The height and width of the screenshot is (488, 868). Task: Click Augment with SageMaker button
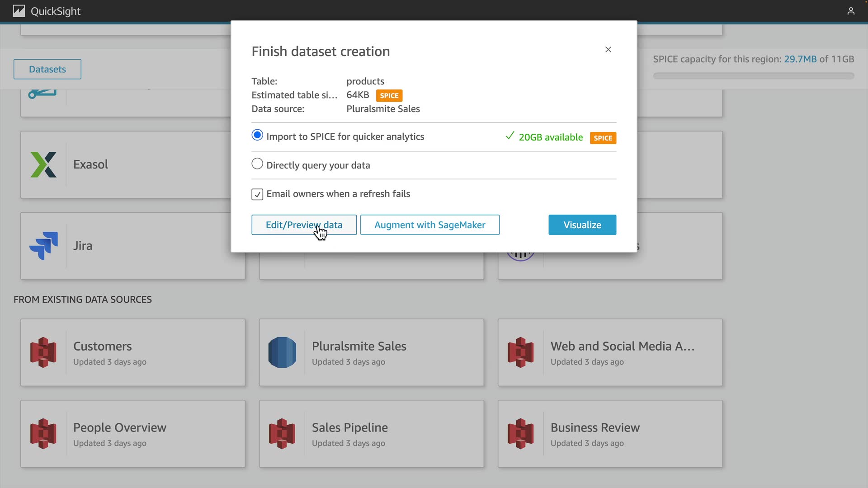click(429, 225)
